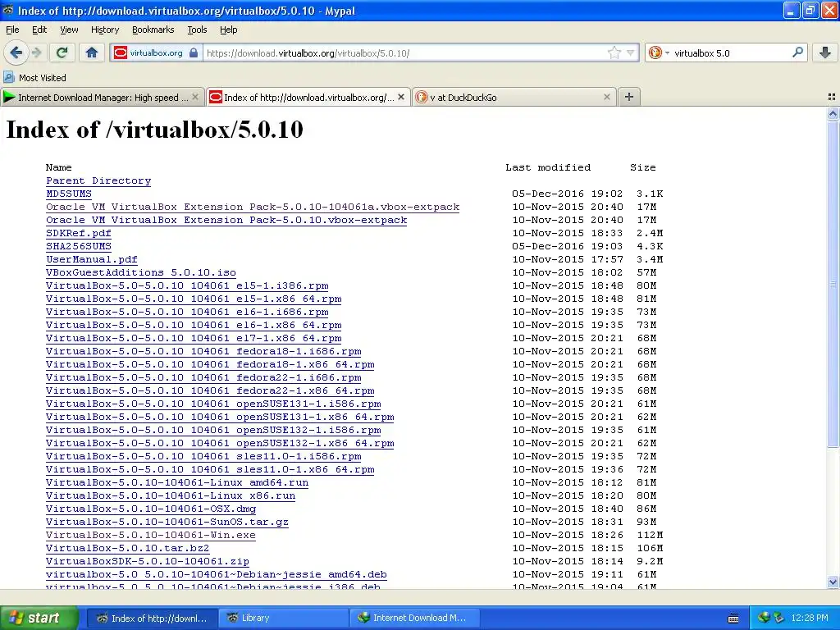
Task: Close the Index of virtualbox tab
Action: point(400,97)
